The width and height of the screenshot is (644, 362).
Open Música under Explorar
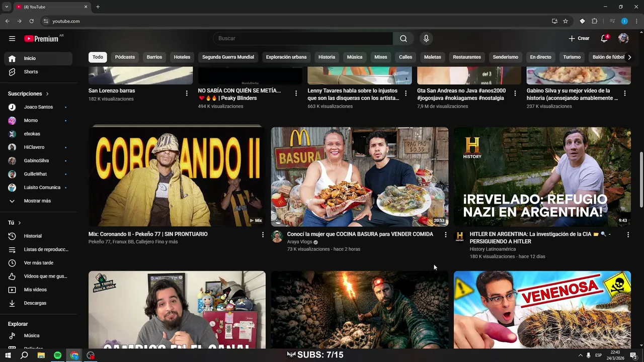pyautogui.click(x=38, y=336)
